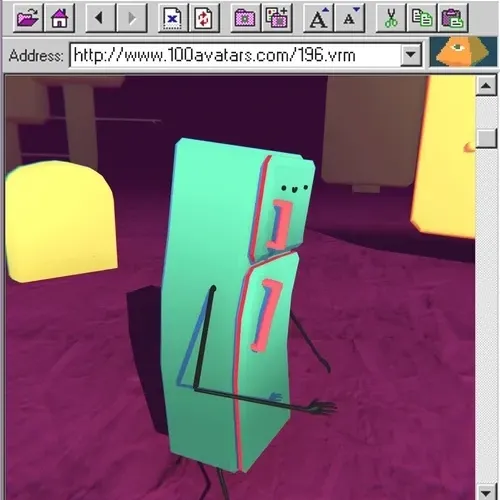500x500 pixels.
Task: Click the scrollbar down arrow
Action: tap(486, 493)
